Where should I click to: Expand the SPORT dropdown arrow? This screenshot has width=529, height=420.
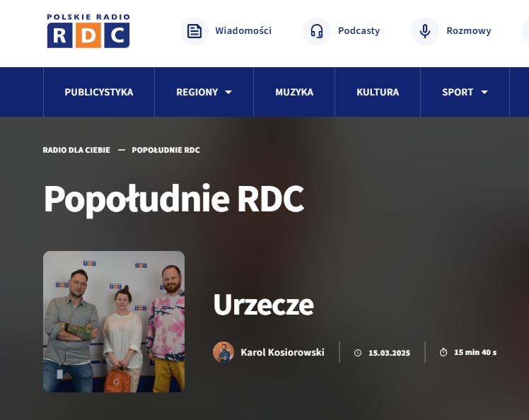pyautogui.click(x=484, y=92)
